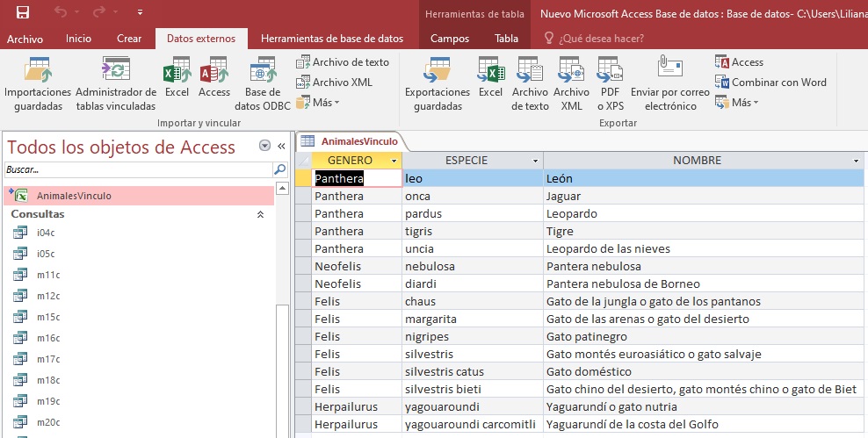This screenshot has width=868, height=438.
Task: Click the Gato patinegro cell
Action: (x=704, y=336)
